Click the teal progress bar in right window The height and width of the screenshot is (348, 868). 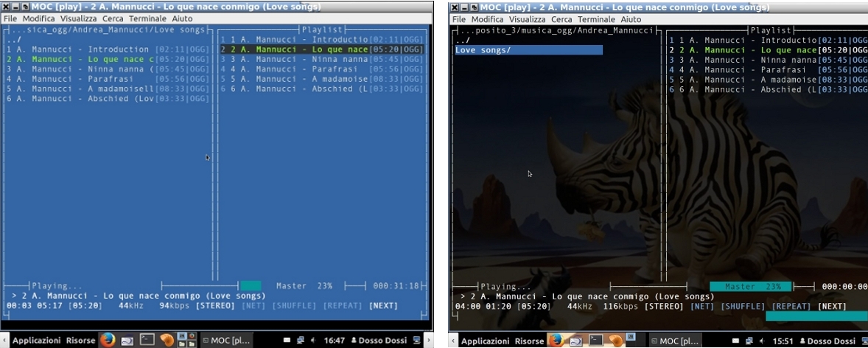click(816, 316)
